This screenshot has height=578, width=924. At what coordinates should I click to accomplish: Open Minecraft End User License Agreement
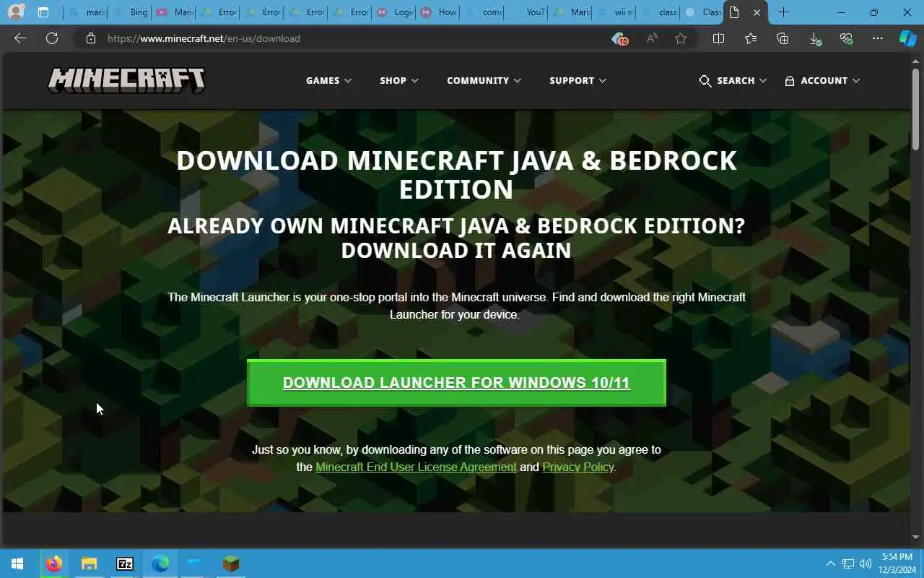coord(416,467)
